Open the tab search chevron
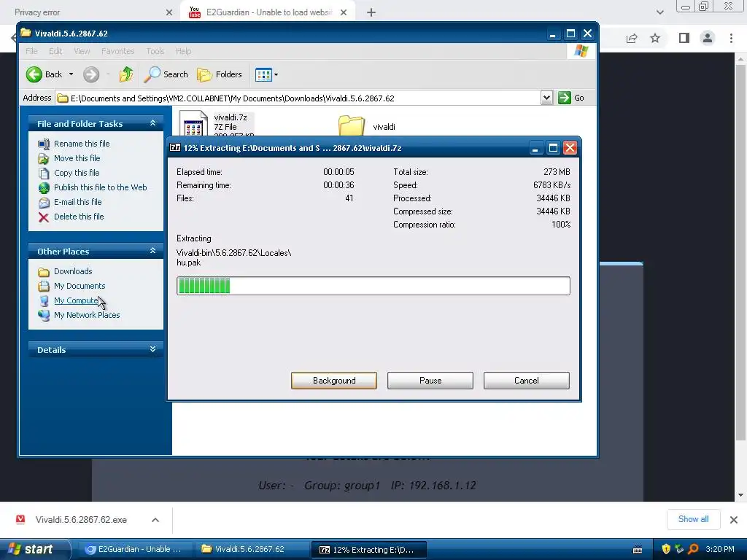The image size is (747, 560). pyautogui.click(x=659, y=12)
